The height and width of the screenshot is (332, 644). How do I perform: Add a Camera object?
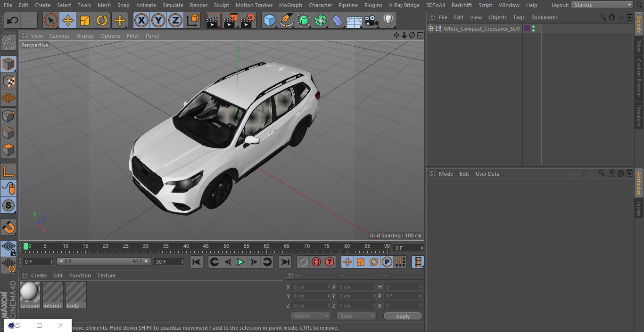click(x=372, y=20)
